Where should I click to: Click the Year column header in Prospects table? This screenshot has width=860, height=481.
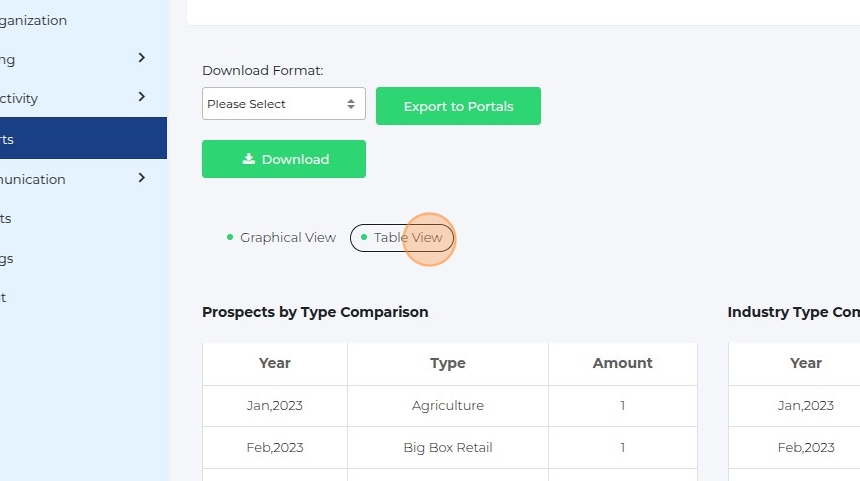tap(275, 364)
